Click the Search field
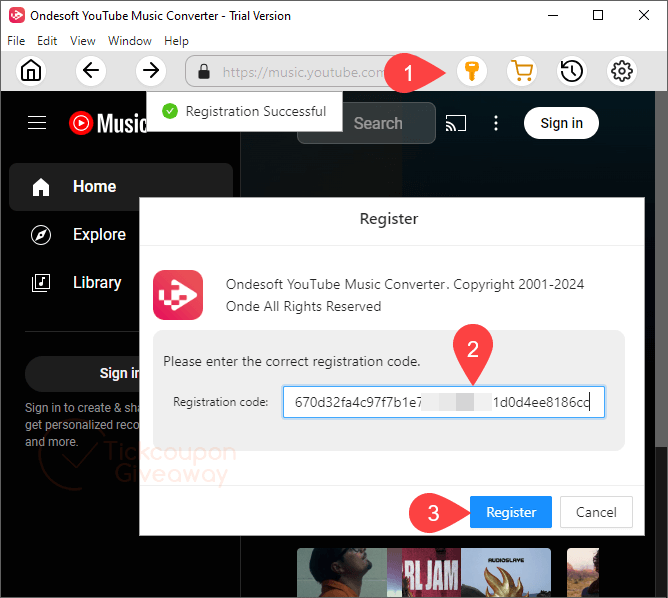Screen dimensions: 668x598 [x=378, y=123]
